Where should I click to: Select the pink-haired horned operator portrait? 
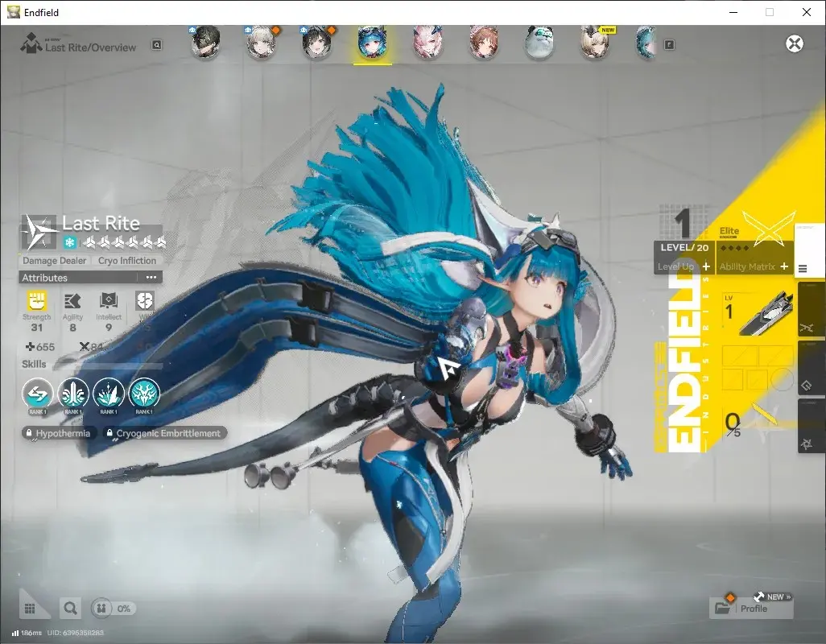tap(427, 42)
